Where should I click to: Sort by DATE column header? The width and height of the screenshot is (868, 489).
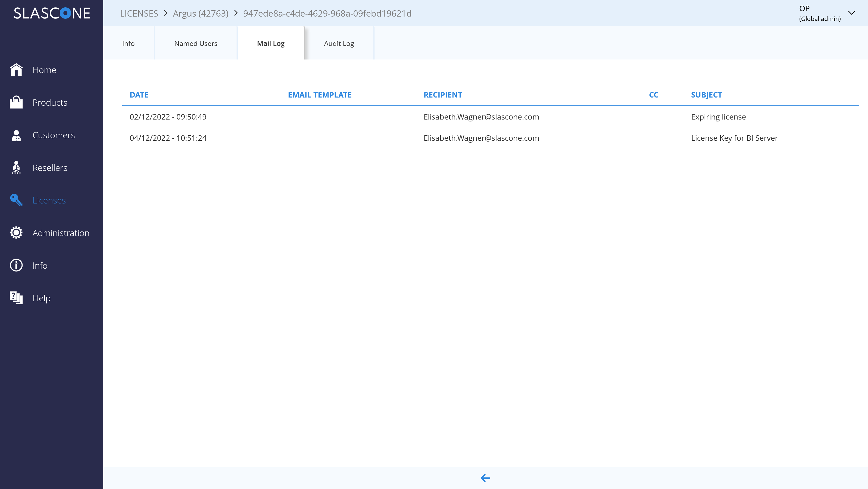click(x=139, y=95)
